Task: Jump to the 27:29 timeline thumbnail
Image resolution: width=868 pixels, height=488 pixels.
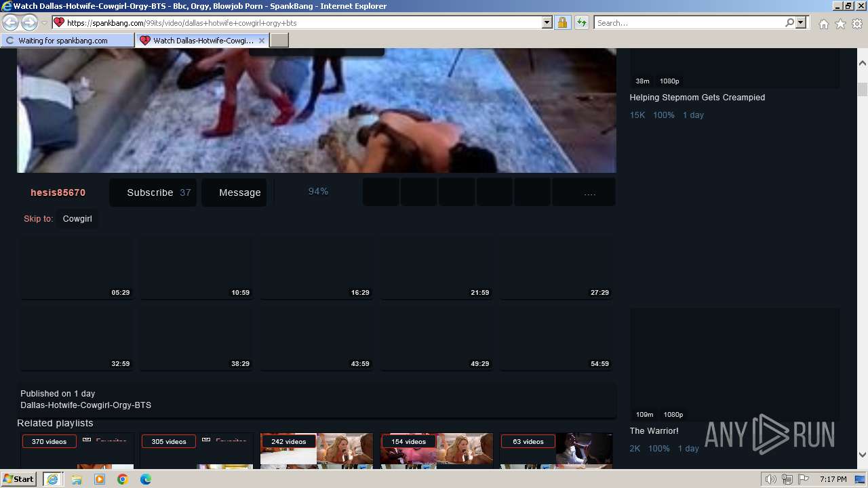Action: (x=557, y=267)
